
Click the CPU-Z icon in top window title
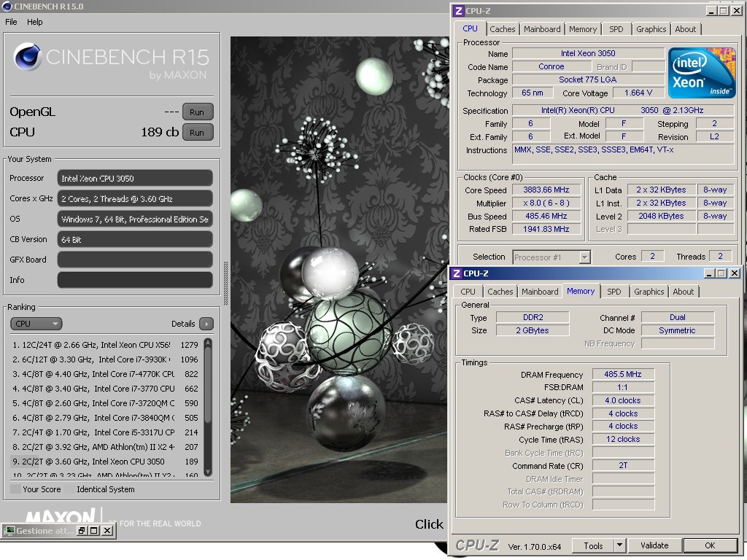(x=458, y=10)
